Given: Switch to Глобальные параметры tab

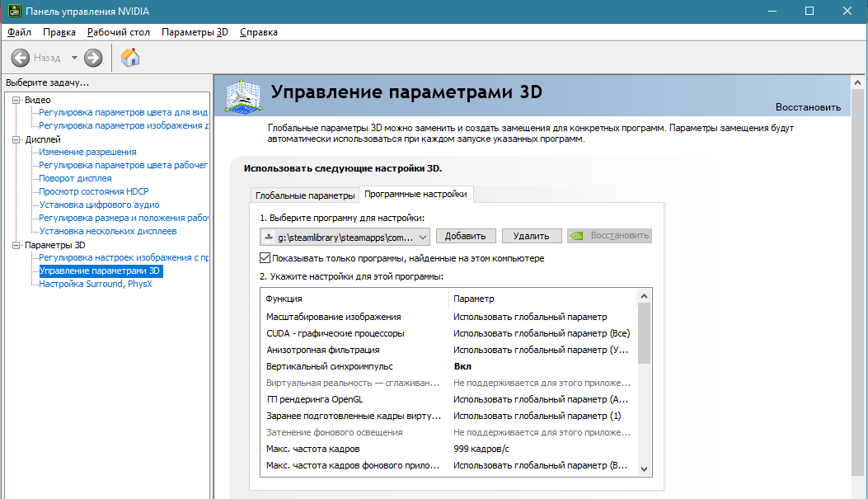Looking at the screenshot, I should click(304, 195).
